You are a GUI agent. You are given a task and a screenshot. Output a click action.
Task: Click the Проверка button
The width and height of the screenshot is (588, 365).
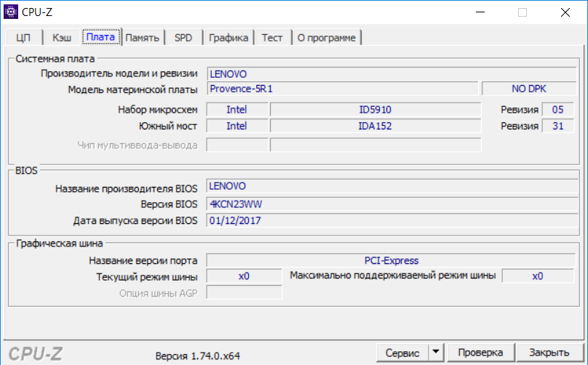480,353
